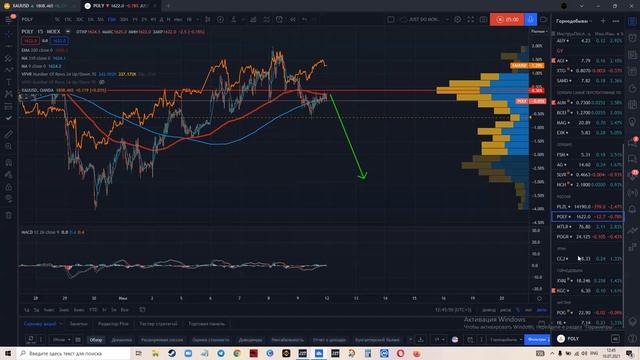
Task: Toggle lock all drawing tools
Action: click(x=9, y=187)
